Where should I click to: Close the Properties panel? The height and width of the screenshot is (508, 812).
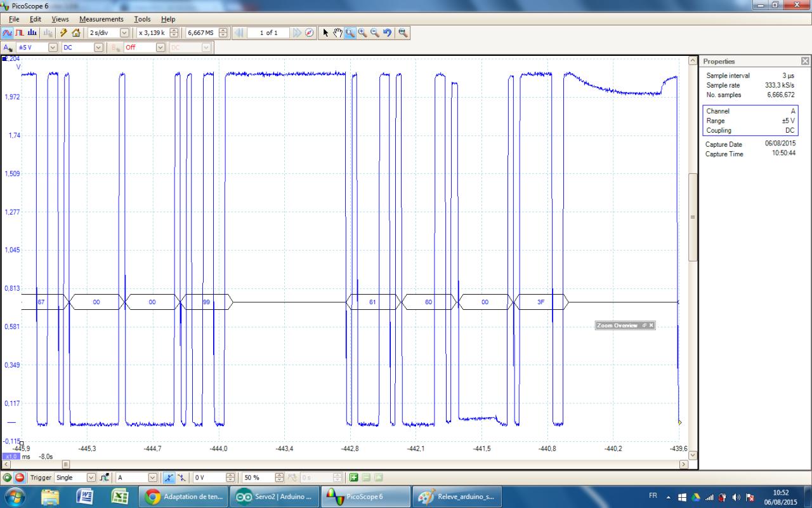coord(805,62)
